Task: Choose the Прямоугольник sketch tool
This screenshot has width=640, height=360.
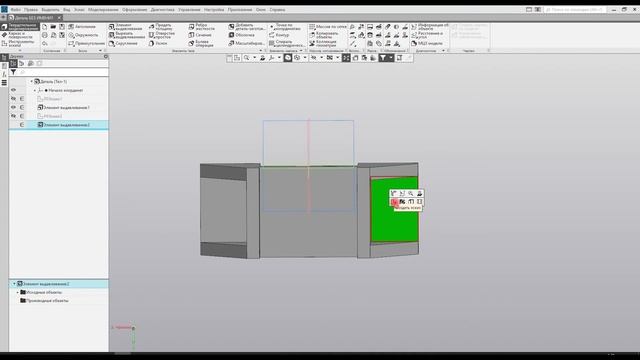Action: (87, 43)
